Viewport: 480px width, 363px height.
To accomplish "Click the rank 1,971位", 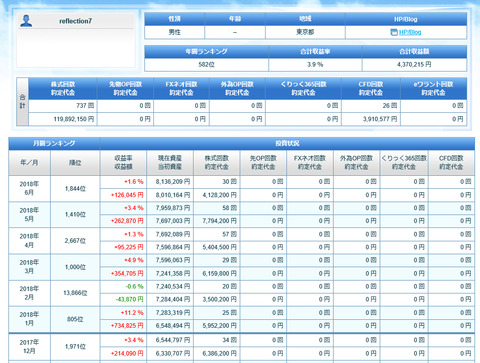I will [x=75, y=347].
